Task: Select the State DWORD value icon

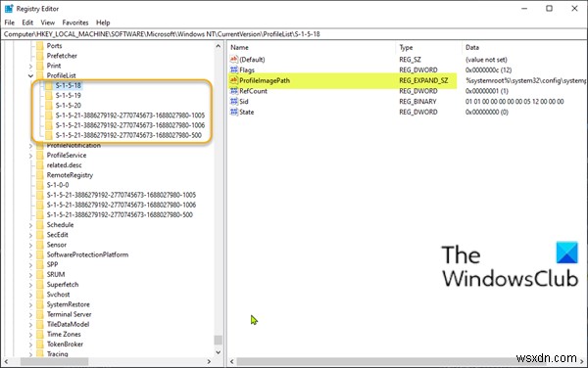Action: [234, 112]
